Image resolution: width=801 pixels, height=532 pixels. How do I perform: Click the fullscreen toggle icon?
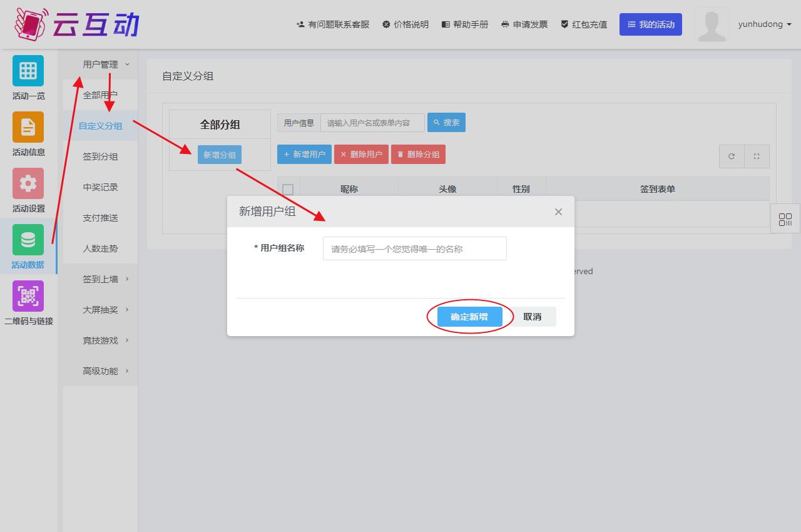[757, 156]
